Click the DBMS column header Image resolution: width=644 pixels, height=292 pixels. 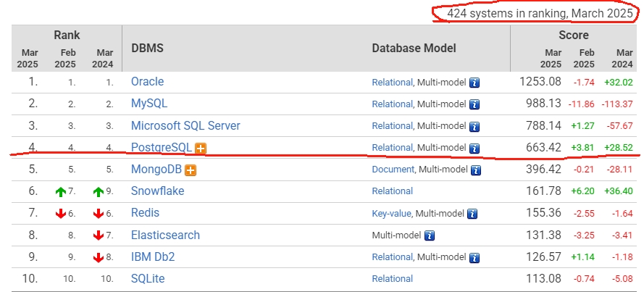148,48
